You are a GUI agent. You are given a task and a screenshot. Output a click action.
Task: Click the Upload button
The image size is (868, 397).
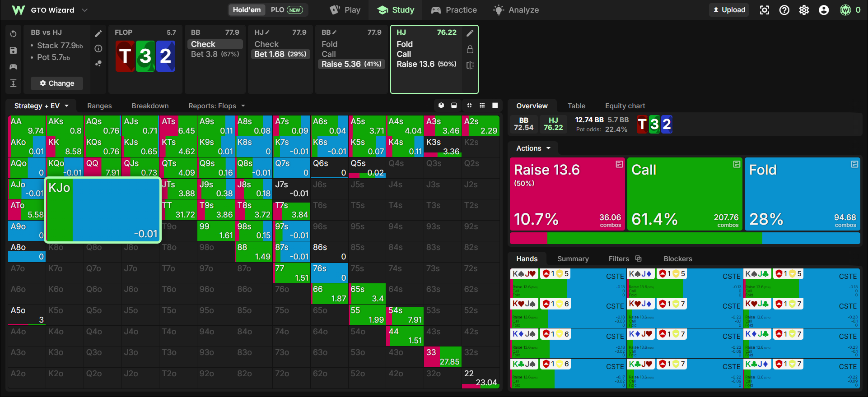click(x=729, y=10)
